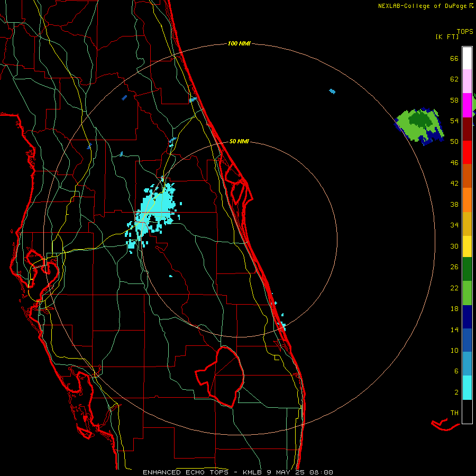476x476 pixels.
Task: Pick the medium blue legend swatch
Action: click(x=467, y=340)
